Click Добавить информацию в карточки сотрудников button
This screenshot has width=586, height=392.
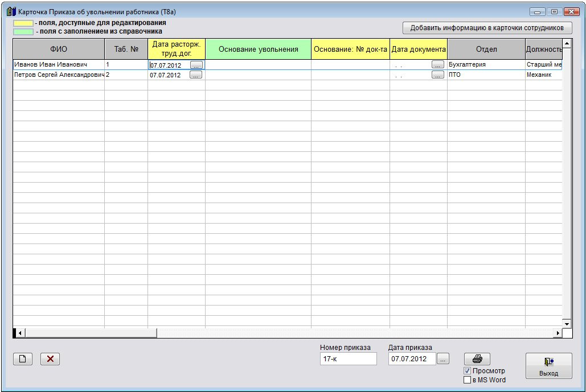pos(487,28)
